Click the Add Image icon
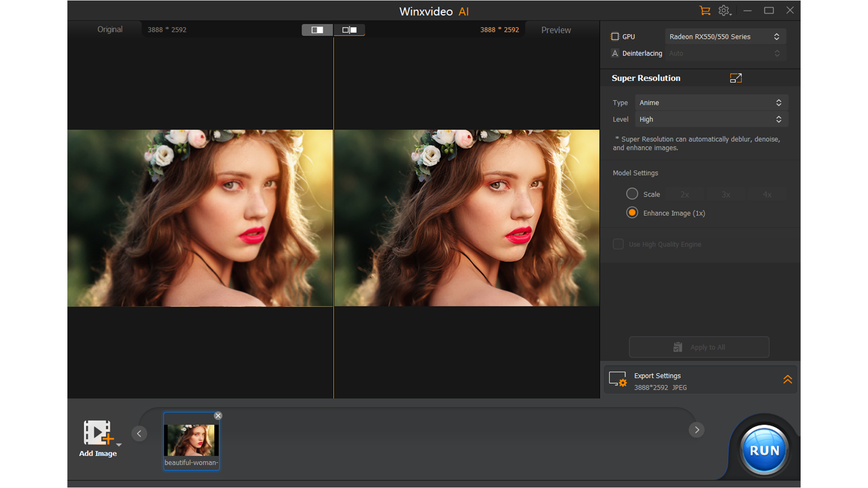The width and height of the screenshot is (868, 488). tap(98, 433)
